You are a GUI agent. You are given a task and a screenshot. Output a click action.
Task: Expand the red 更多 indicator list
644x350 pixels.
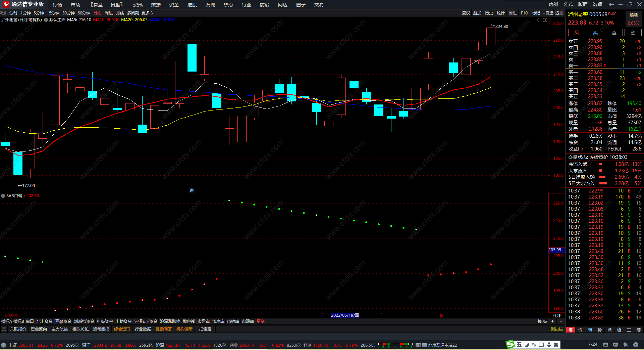(261, 321)
